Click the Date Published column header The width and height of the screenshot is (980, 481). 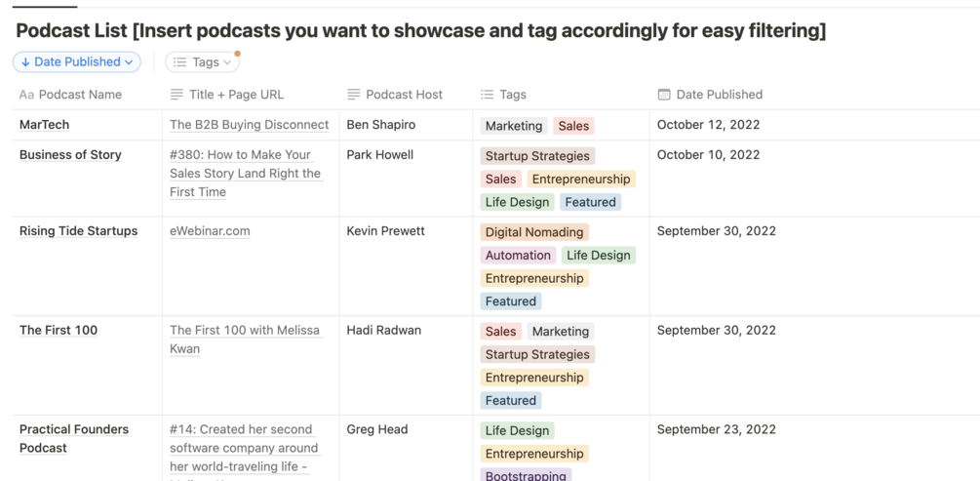pos(719,95)
